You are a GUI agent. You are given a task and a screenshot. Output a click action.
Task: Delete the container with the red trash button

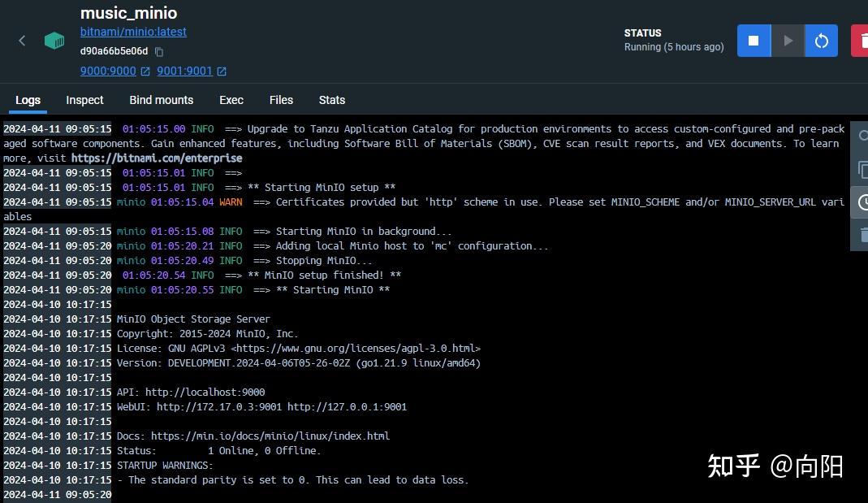tap(860, 41)
